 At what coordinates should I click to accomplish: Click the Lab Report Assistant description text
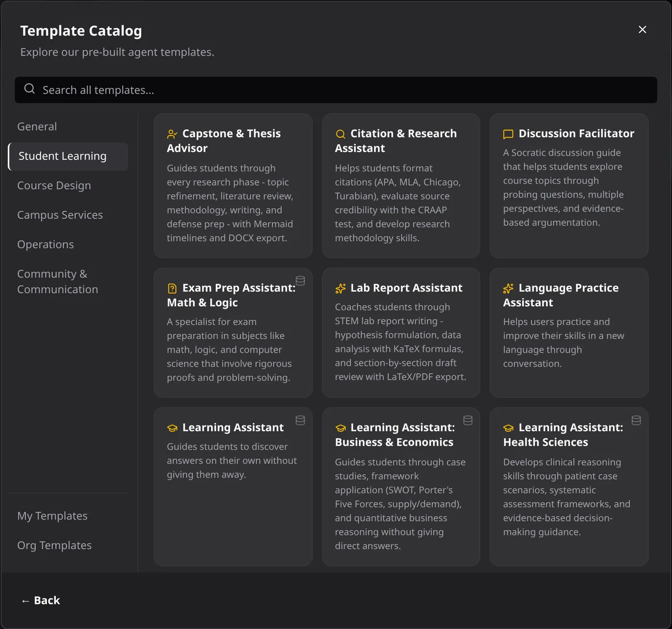401,342
